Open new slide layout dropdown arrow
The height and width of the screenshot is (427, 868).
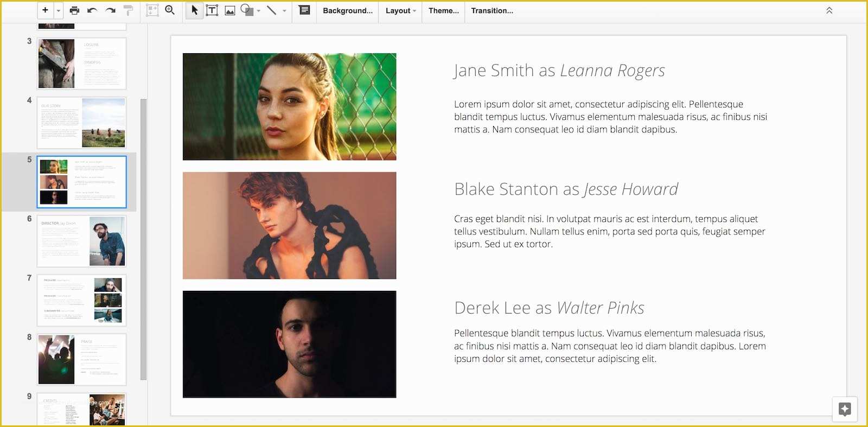(58, 10)
